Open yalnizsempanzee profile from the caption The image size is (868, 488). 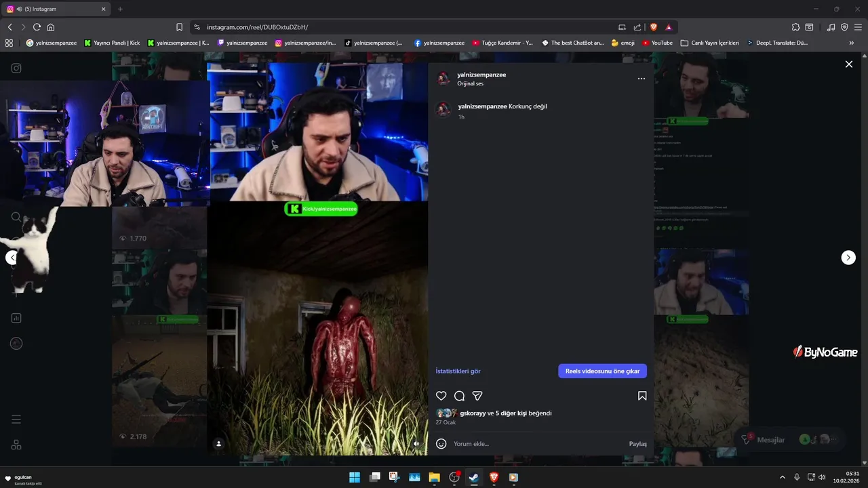click(x=482, y=106)
